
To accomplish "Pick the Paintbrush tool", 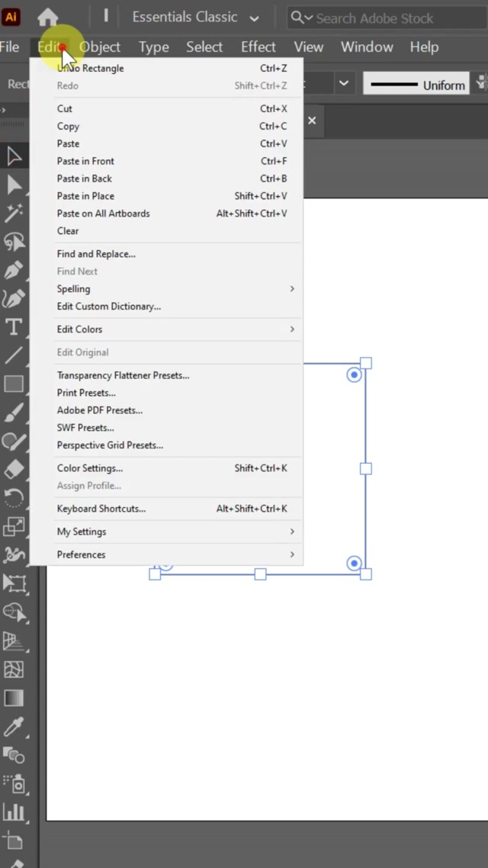I will (14, 413).
